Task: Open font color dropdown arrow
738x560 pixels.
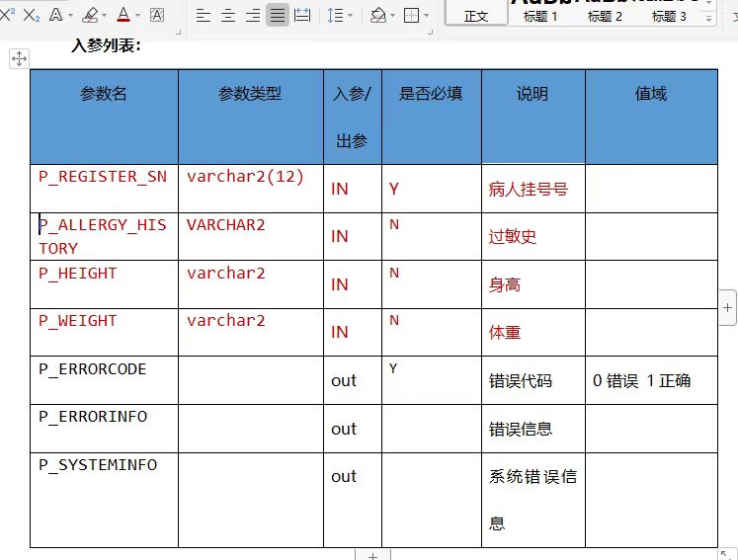Action: [137, 16]
